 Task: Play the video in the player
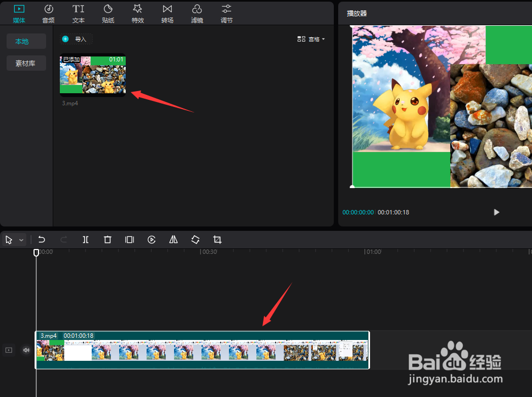click(x=496, y=212)
